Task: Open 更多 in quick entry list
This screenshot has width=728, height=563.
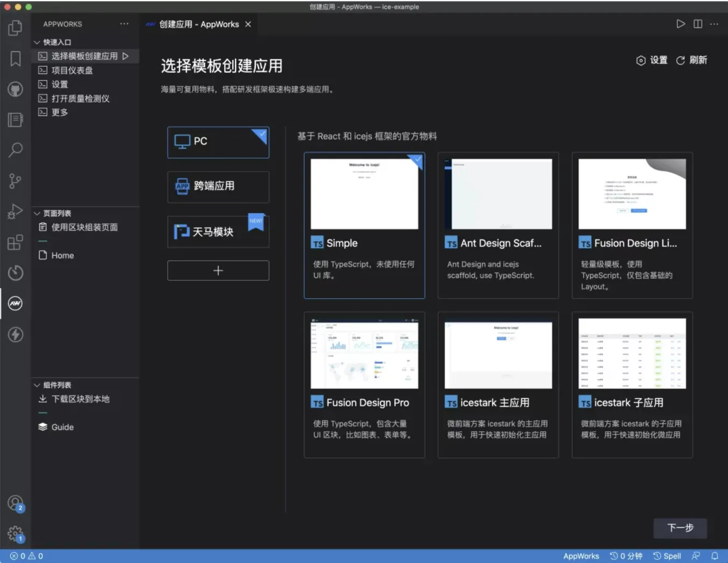Action: pyautogui.click(x=60, y=112)
